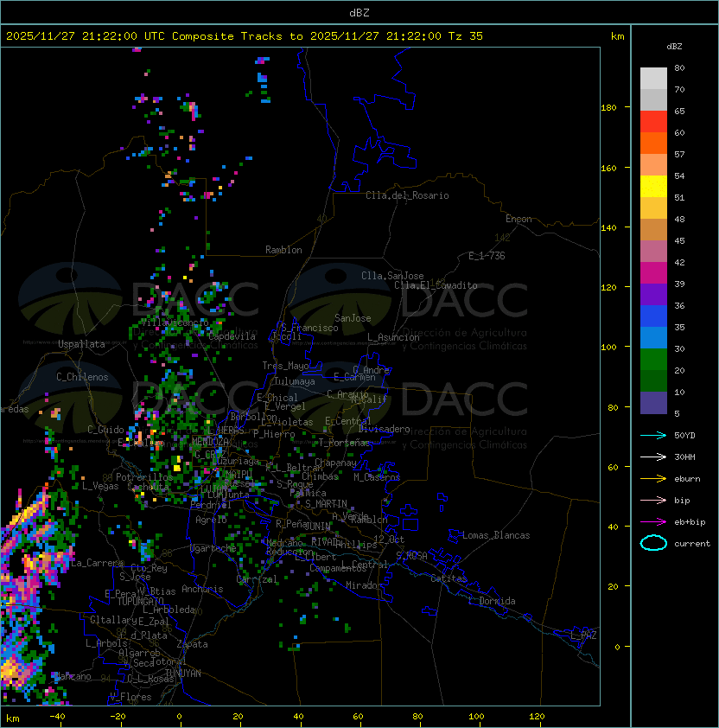The image size is (719, 728).
Task: Click the 'L_PAZ' map label
Action: pyautogui.click(x=583, y=635)
